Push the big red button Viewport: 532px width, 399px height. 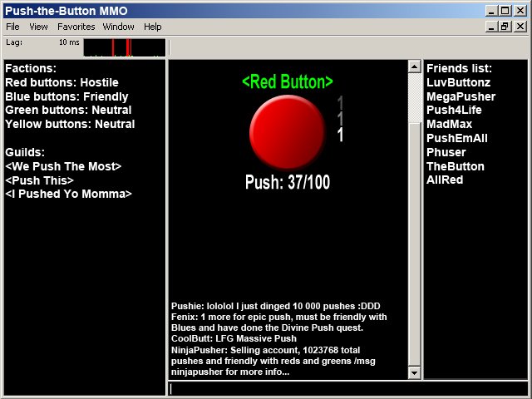coord(287,131)
